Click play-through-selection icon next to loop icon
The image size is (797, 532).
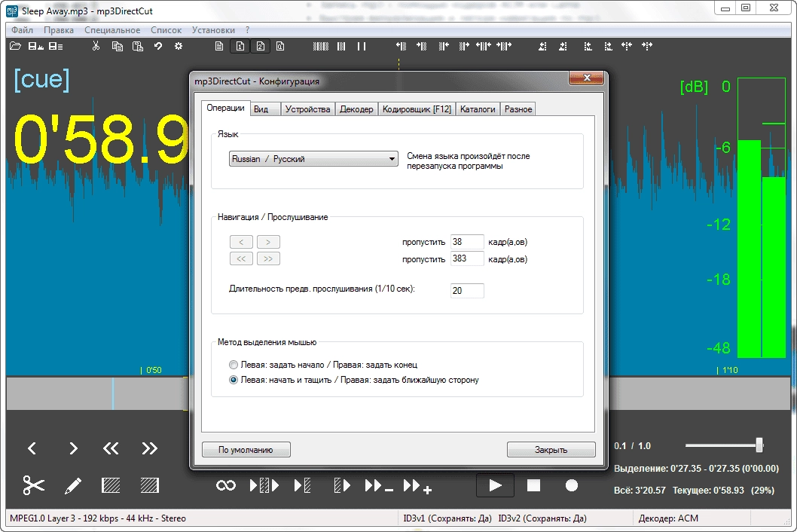(264, 486)
